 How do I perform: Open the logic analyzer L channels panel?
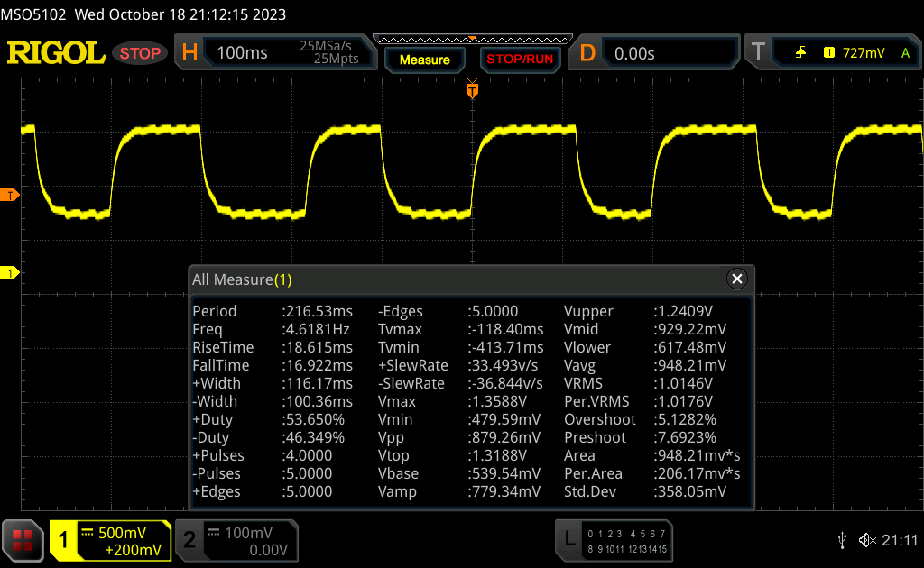(614, 541)
